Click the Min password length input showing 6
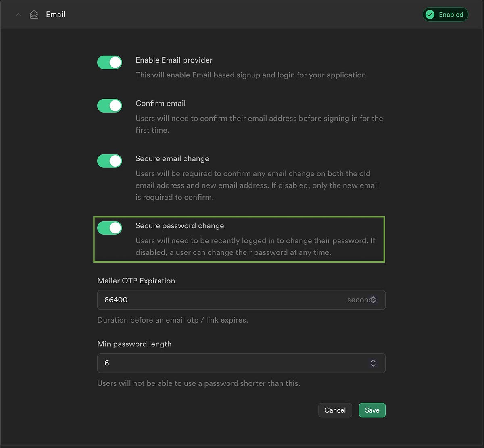Screen dimensions: 484x448 (x=202, y=363)
